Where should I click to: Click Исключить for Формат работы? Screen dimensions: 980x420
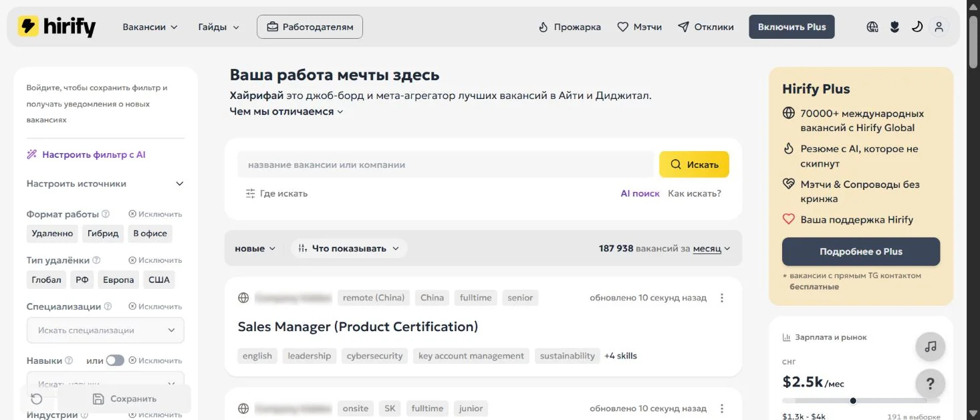(155, 214)
